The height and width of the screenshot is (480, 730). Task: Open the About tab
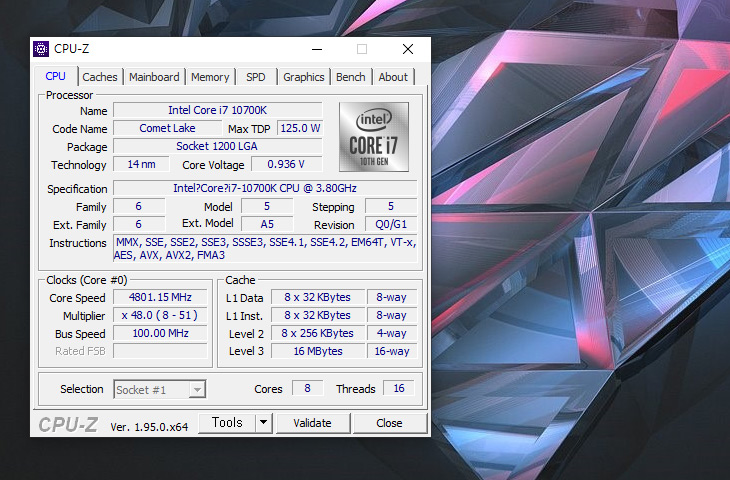pyautogui.click(x=393, y=77)
